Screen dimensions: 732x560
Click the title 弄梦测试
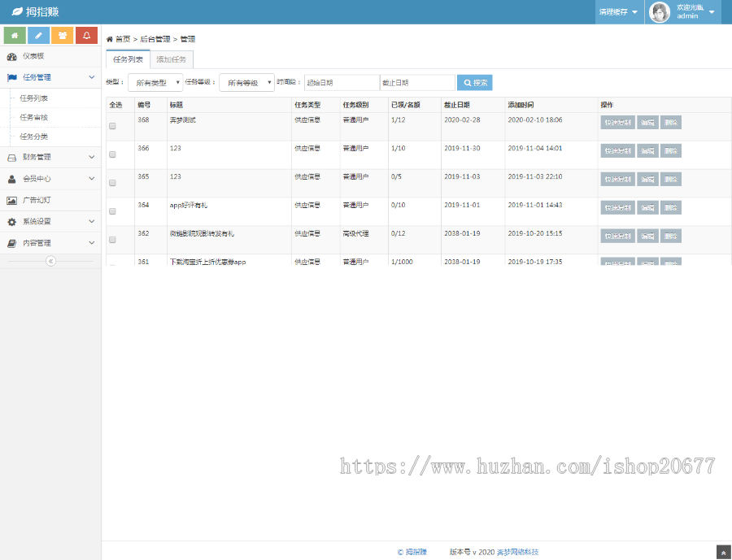tap(182, 120)
